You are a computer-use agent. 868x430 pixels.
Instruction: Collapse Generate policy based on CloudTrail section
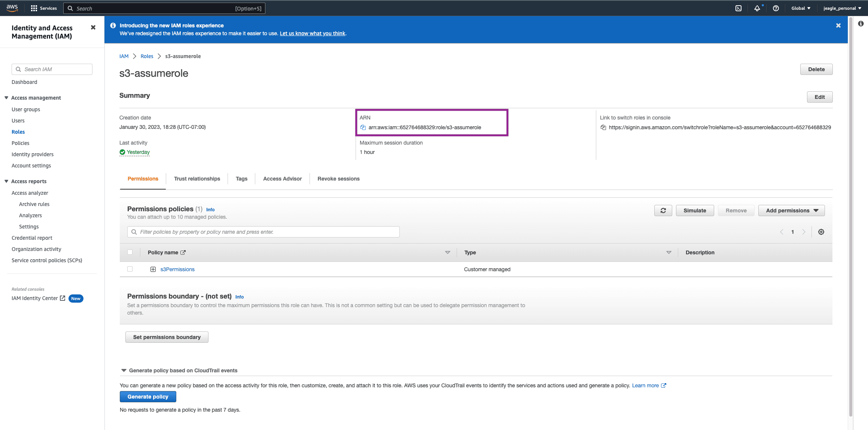pos(124,370)
